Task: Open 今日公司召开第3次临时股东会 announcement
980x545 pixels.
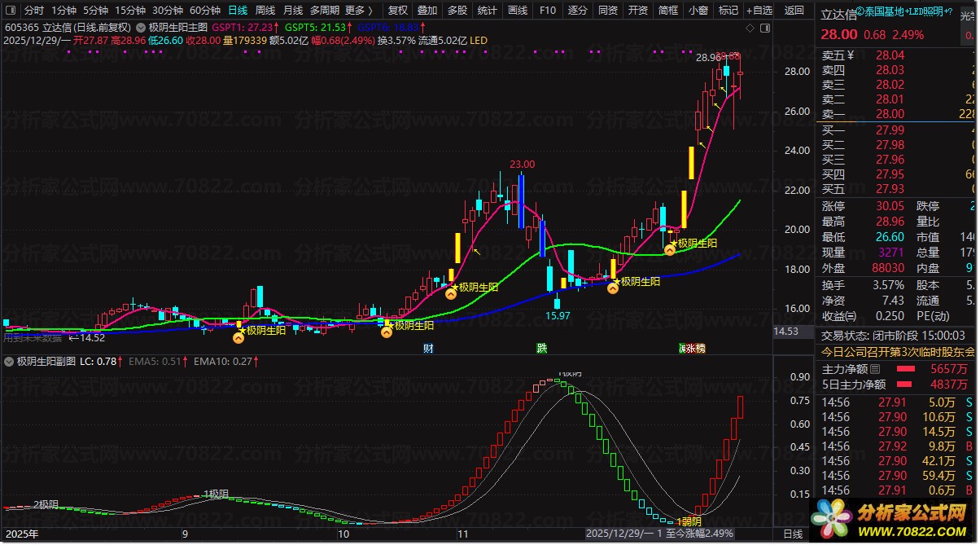Action: (x=897, y=352)
